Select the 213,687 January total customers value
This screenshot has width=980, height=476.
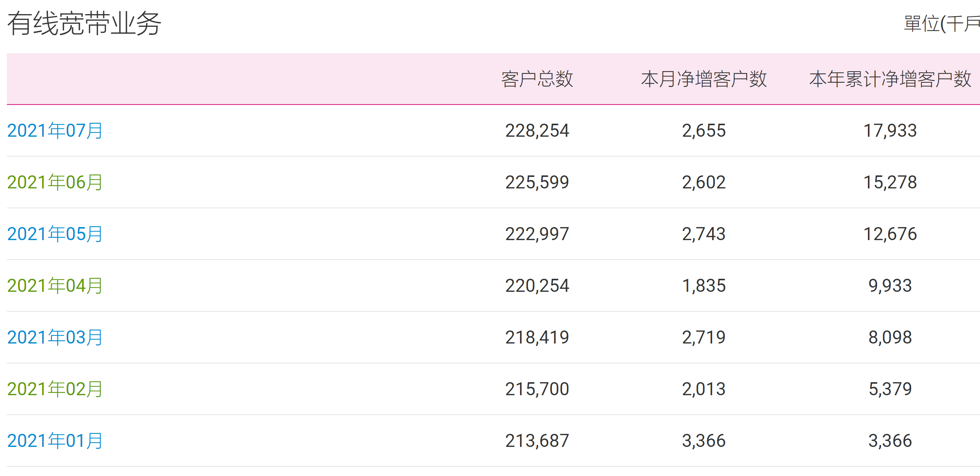pos(537,441)
